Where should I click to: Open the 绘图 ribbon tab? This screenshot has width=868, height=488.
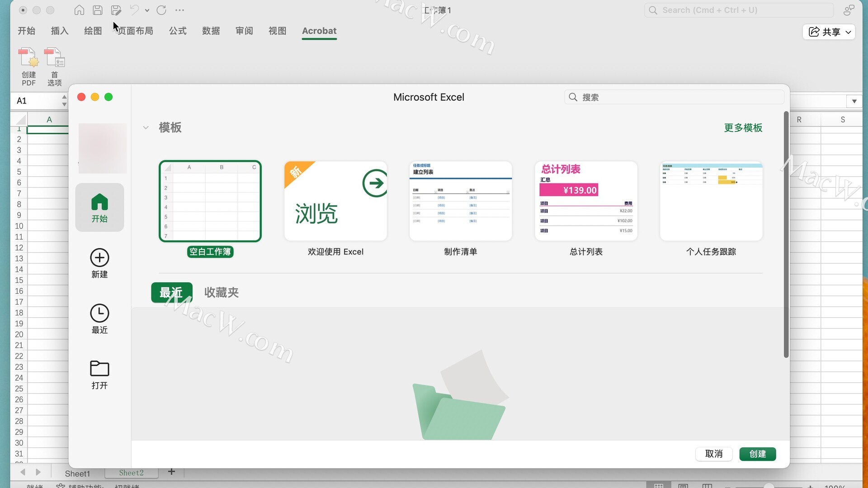click(93, 31)
